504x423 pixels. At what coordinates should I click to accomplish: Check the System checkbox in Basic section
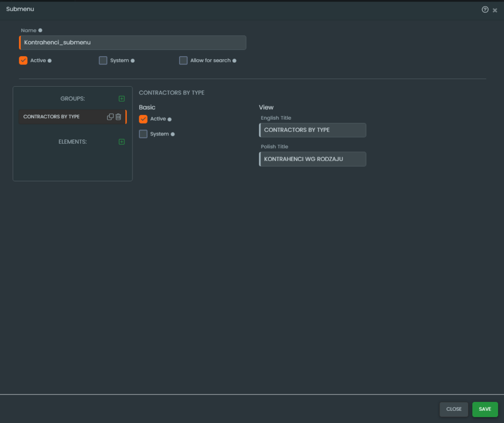coord(143,134)
